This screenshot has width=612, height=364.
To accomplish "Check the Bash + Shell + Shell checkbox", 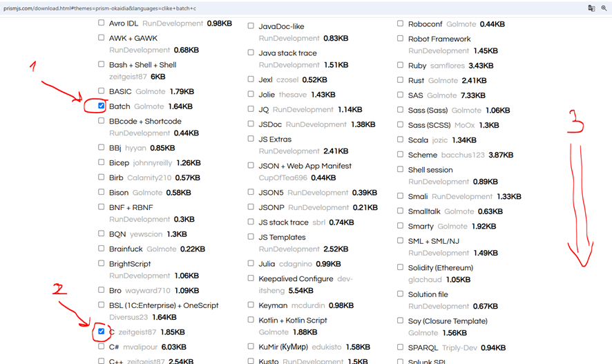I will [102, 64].
